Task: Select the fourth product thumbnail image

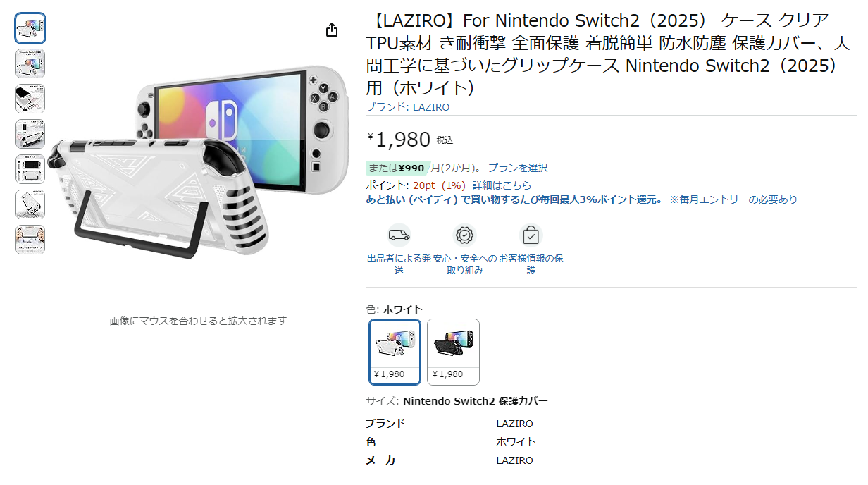Action: pyautogui.click(x=30, y=134)
